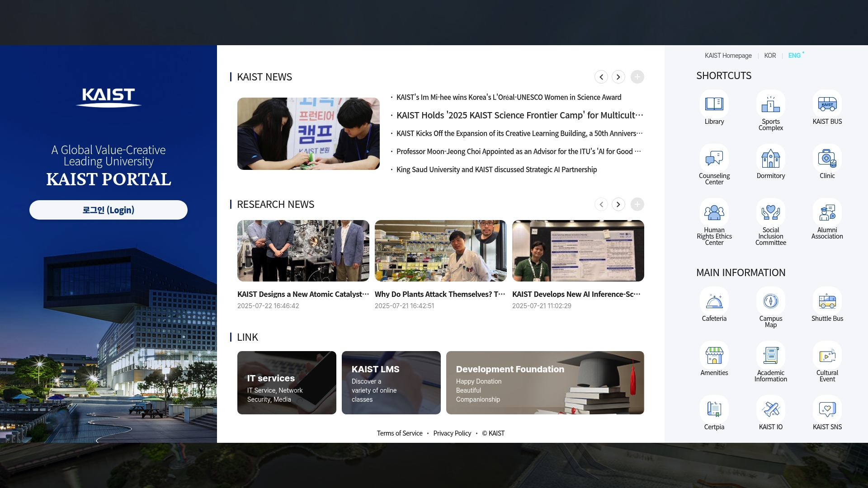
Task: Open the Campus Map icon
Action: click(771, 301)
